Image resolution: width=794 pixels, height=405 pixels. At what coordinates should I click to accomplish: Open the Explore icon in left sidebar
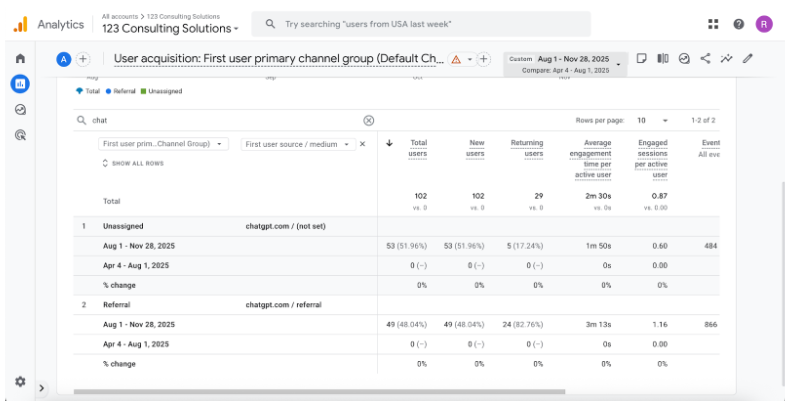click(x=20, y=109)
